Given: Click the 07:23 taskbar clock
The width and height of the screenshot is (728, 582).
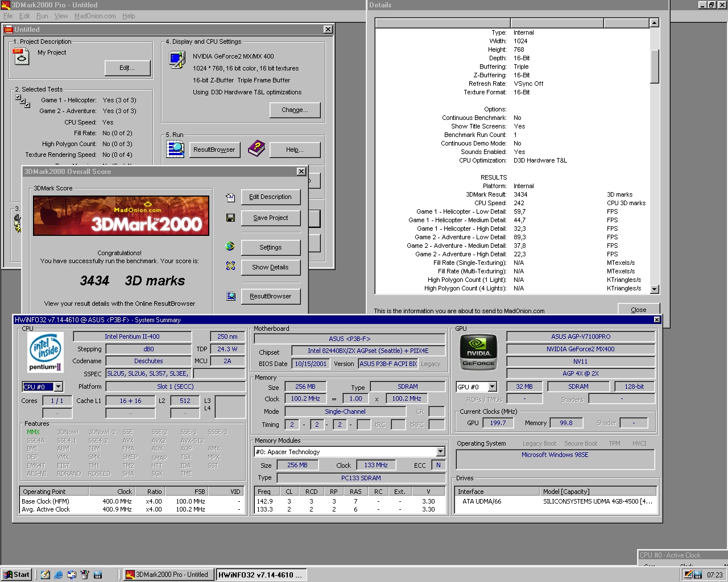Looking at the screenshot, I should pos(715,575).
